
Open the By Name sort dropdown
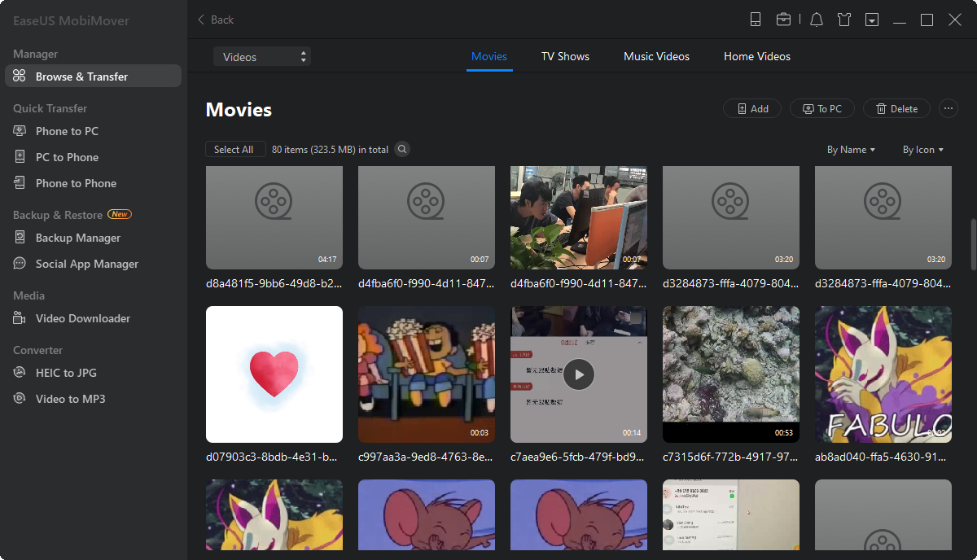pos(851,150)
